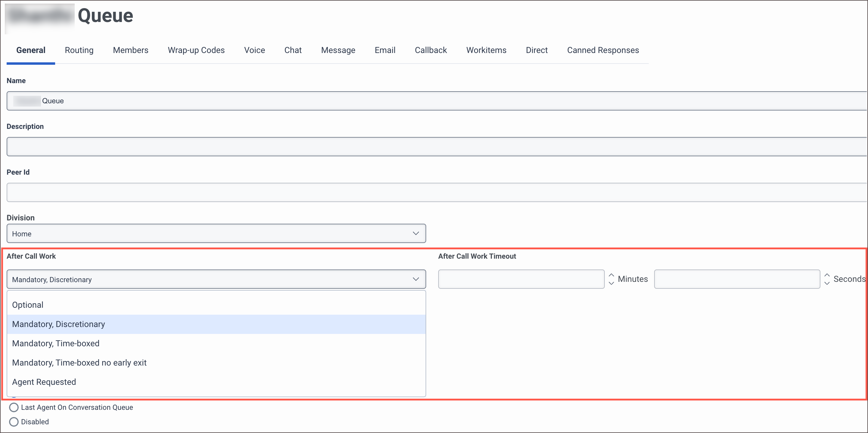Viewport: 868px width, 433px height.
Task: Choose Mandatory, Time-boxed option
Action: [56, 343]
